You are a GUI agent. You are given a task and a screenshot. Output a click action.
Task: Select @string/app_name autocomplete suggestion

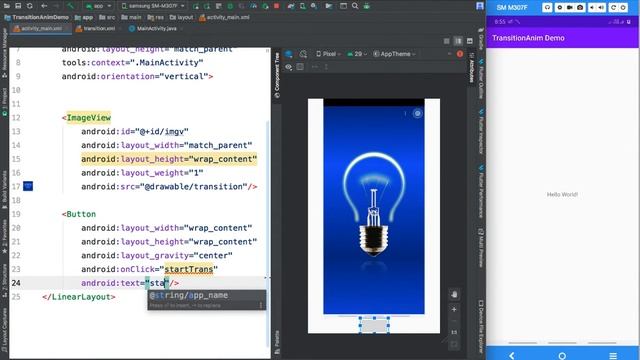[207, 296]
